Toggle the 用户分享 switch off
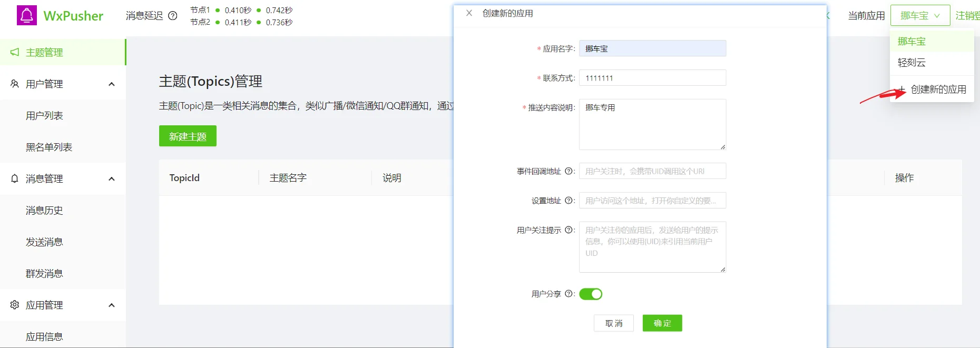This screenshot has height=348, width=980. point(591,294)
